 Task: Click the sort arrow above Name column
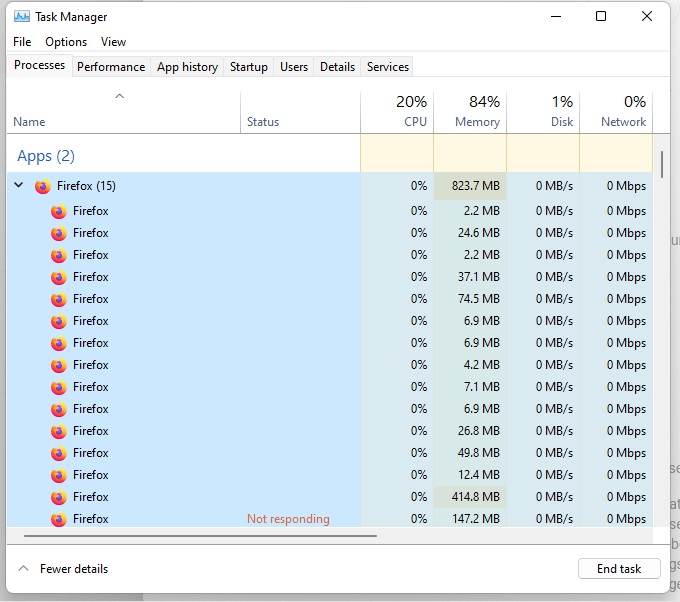(120, 96)
